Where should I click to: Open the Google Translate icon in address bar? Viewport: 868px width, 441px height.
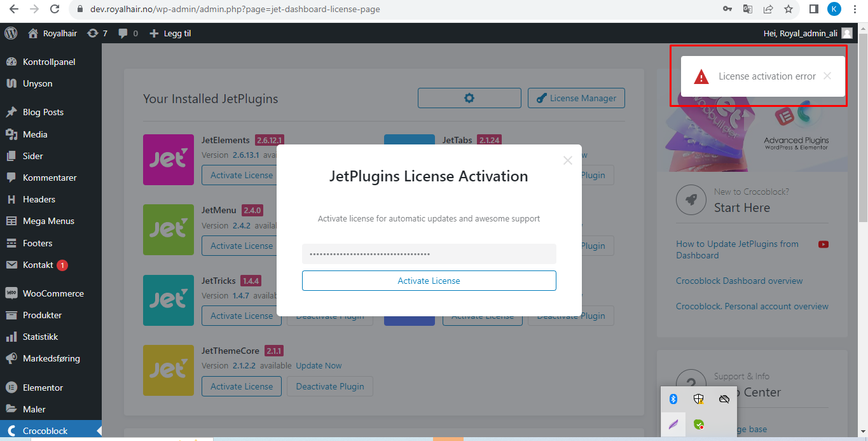tap(748, 10)
